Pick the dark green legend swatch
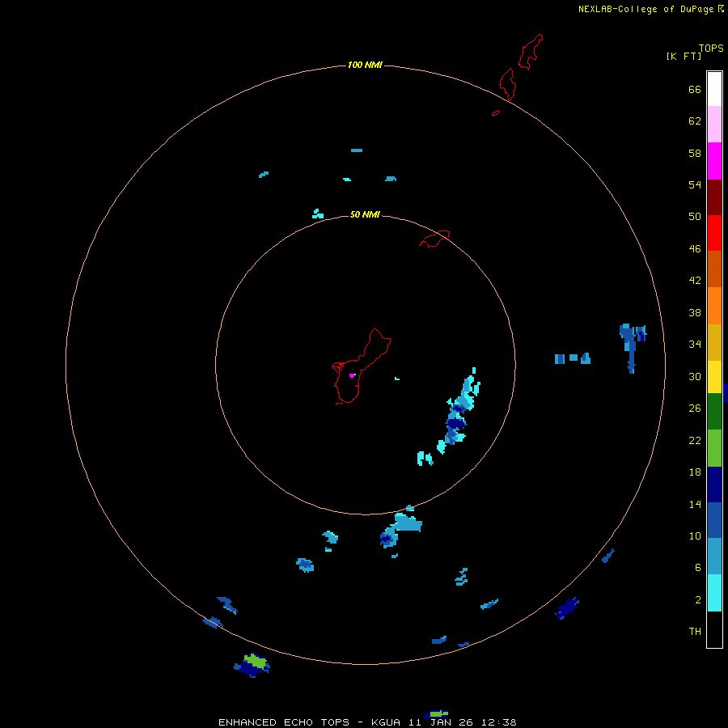Screen dimensions: 728x728 coord(714,412)
